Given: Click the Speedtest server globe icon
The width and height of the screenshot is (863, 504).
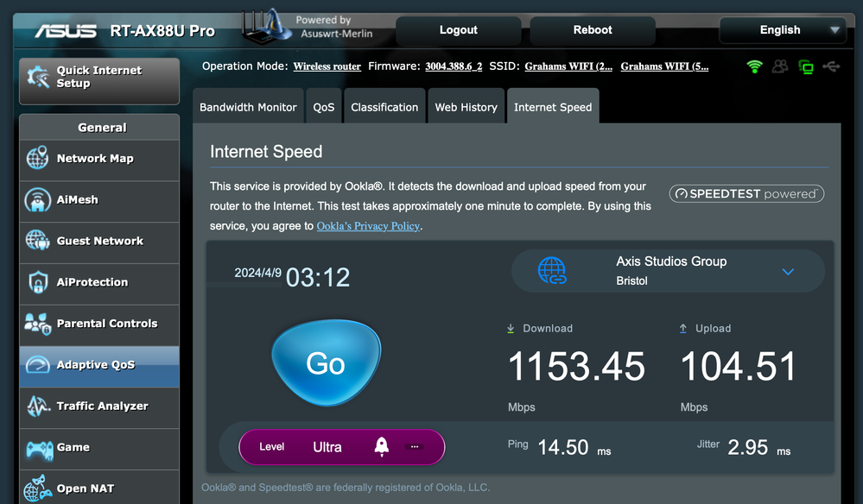Looking at the screenshot, I should (x=552, y=270).
